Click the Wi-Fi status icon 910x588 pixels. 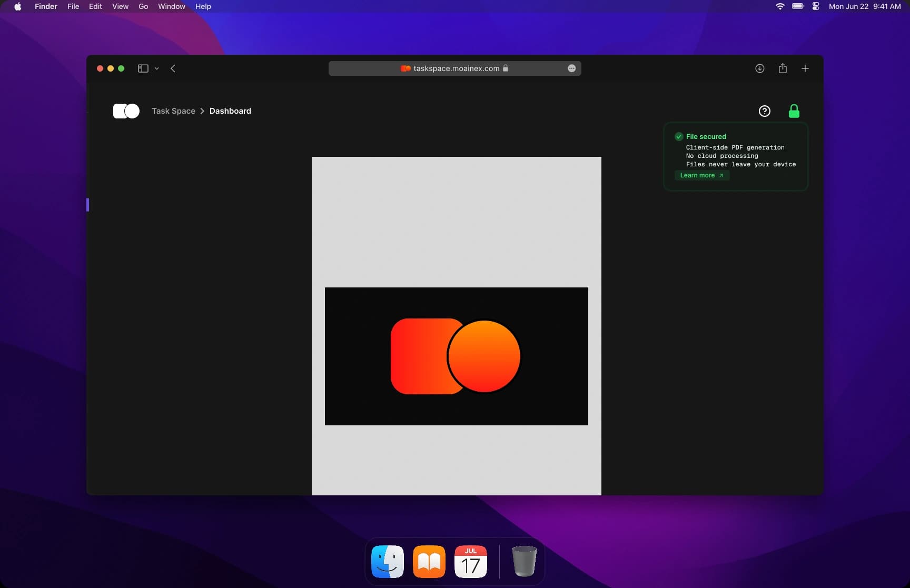pos(780,6)
